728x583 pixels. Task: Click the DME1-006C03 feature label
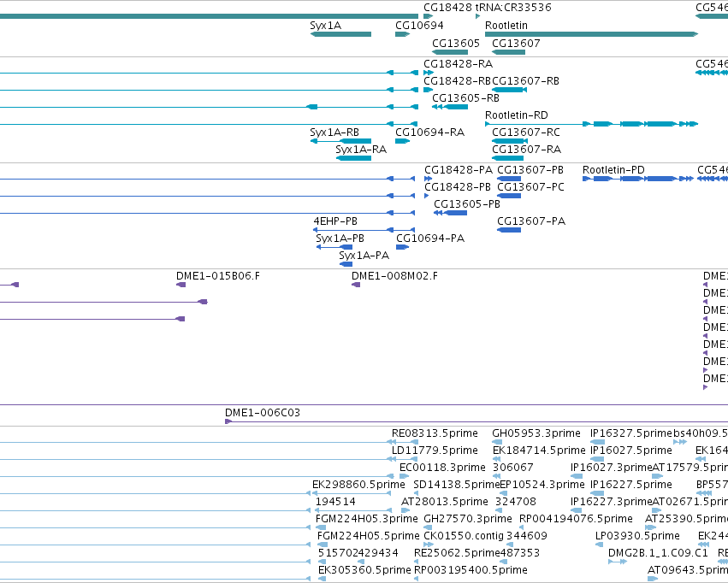point(263,413)
